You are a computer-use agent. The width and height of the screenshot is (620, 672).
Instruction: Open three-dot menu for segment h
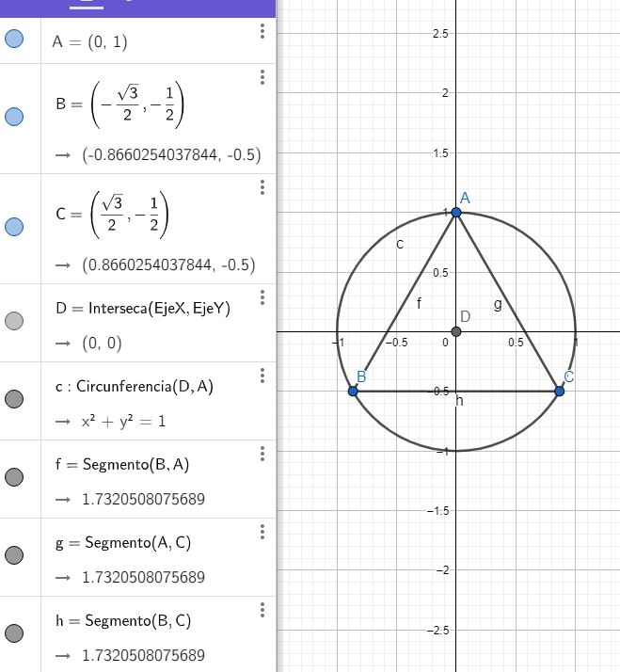pyautogui.click(x=262, y=611)
